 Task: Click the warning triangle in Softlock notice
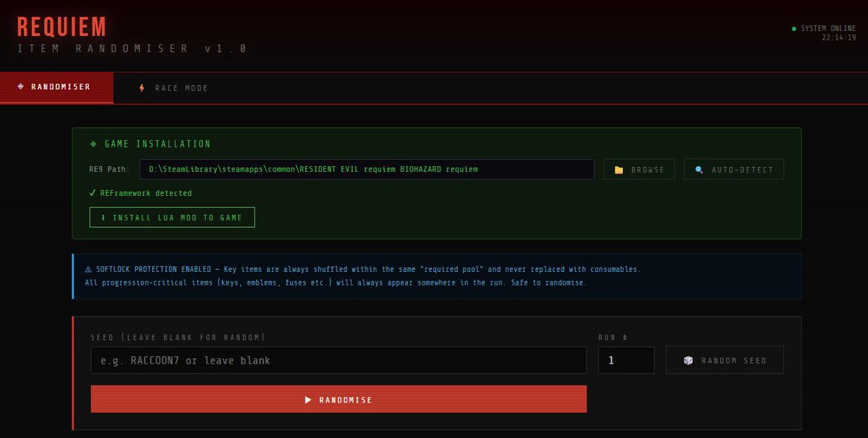point(88,269)
